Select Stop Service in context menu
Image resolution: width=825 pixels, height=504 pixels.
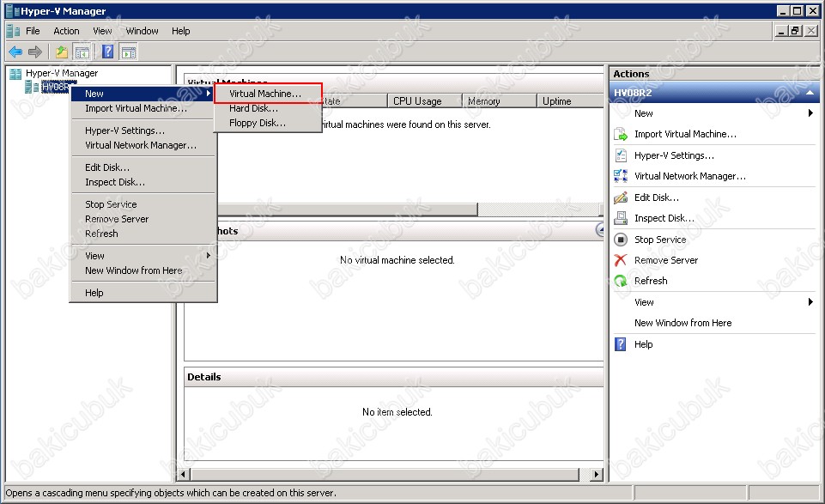coord(143,204)
